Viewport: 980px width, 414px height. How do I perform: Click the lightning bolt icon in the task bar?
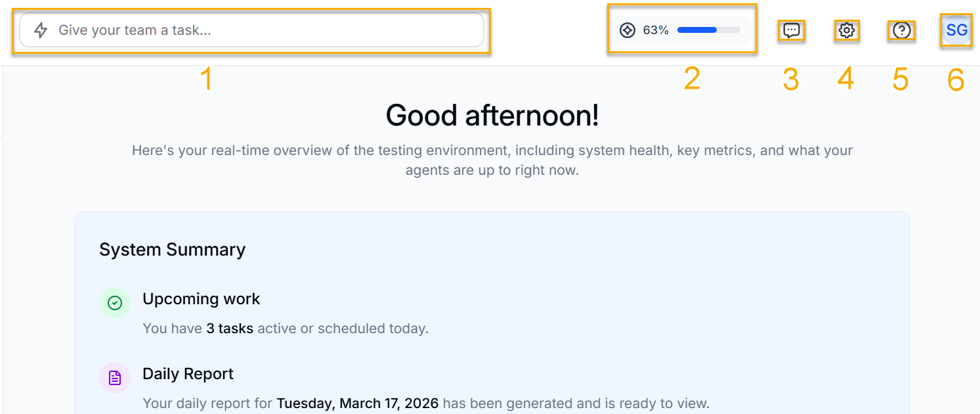(41, 30)
